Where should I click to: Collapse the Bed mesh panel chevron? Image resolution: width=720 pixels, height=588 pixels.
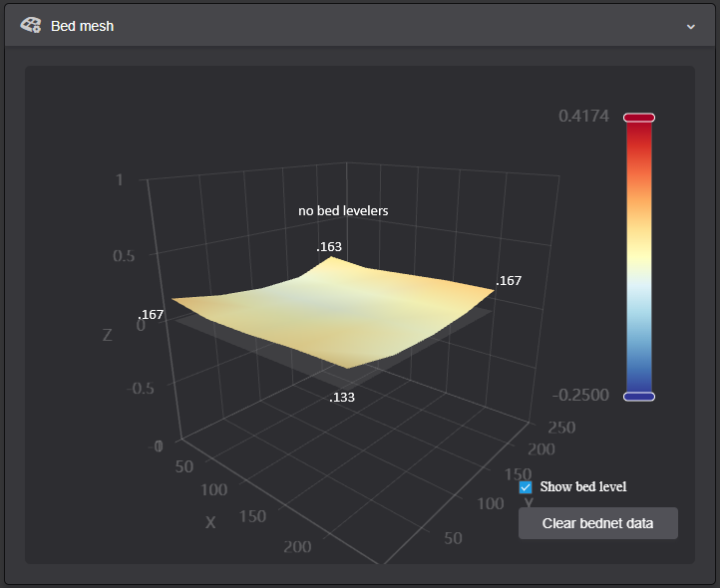point(691,27)
